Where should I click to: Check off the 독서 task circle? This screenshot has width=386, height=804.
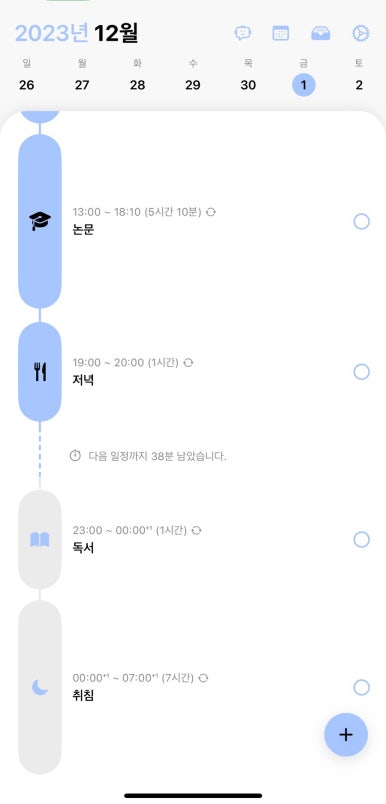[361, 539]
